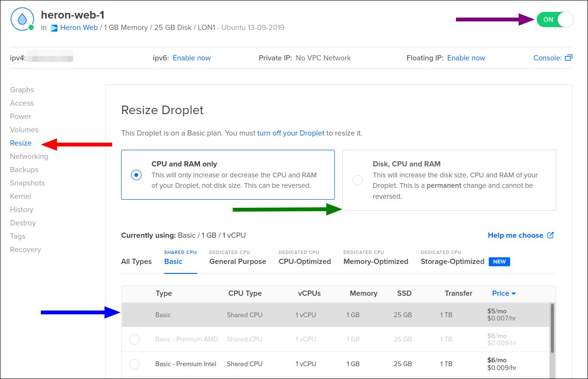Show the All Types plan tab
This screenshot has width=588, height=379.
pyautogui.click(x=136, y=262)
